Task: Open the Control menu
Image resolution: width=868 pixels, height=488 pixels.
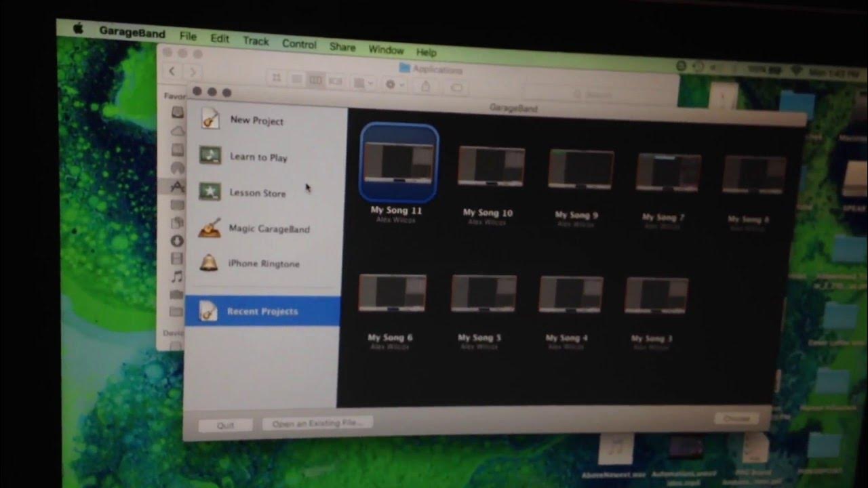Action: pyautogui.click(x=299, y=44)
